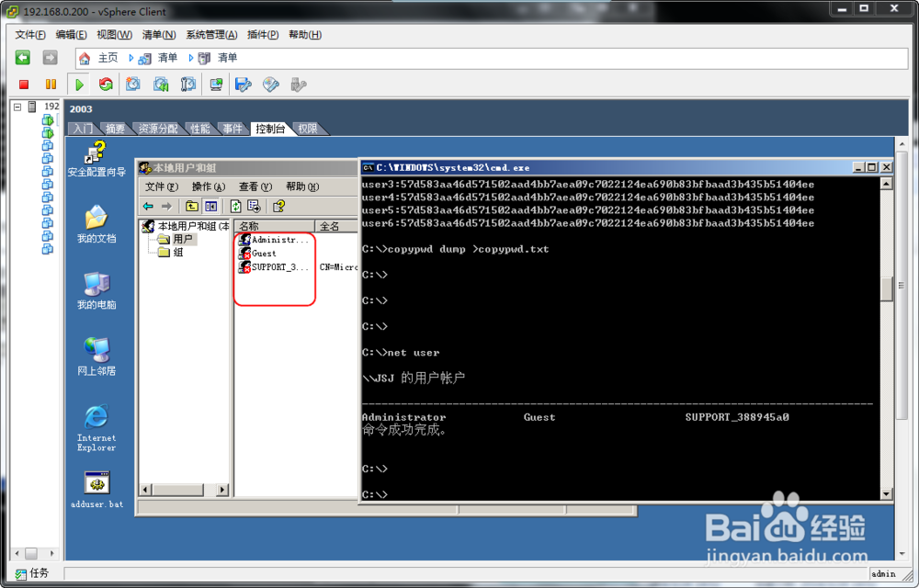Image resolution: width=919 pixels, height=588 pixels.
Task: Switch to the 控制台 tab
Action: coord(270,129)
